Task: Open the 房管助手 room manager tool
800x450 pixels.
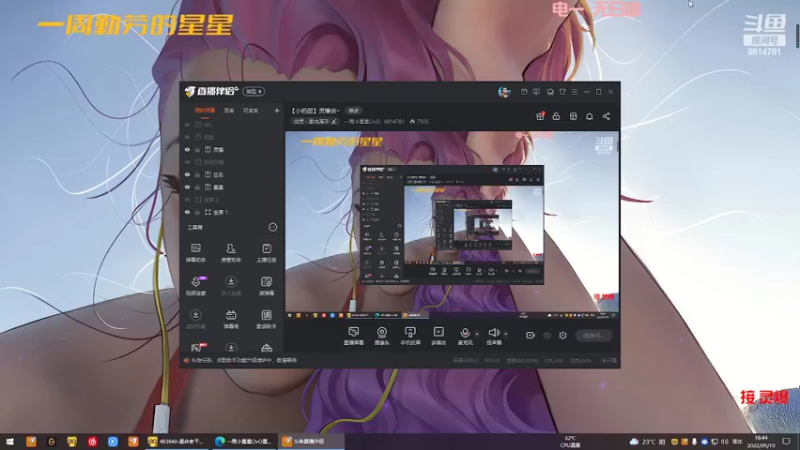Action: pos(231,253)
